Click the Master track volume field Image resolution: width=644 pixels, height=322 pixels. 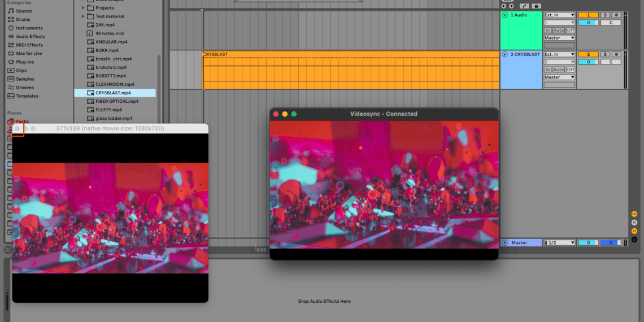[x=588, y=243]
